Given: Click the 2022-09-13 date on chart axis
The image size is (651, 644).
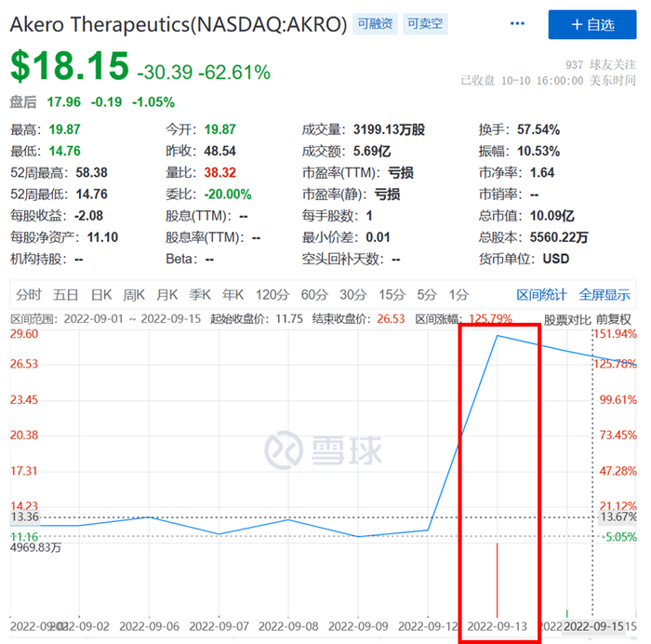Looking at the screenshot, I should coord(497,626).
